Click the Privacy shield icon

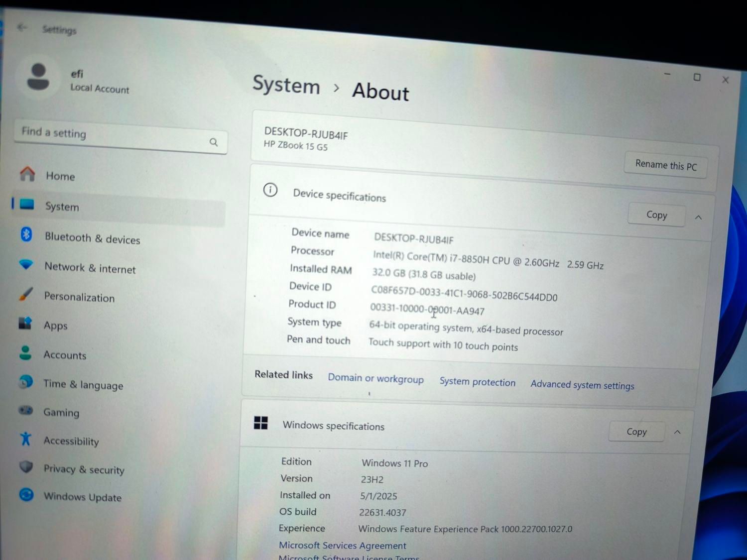point(26,467)
